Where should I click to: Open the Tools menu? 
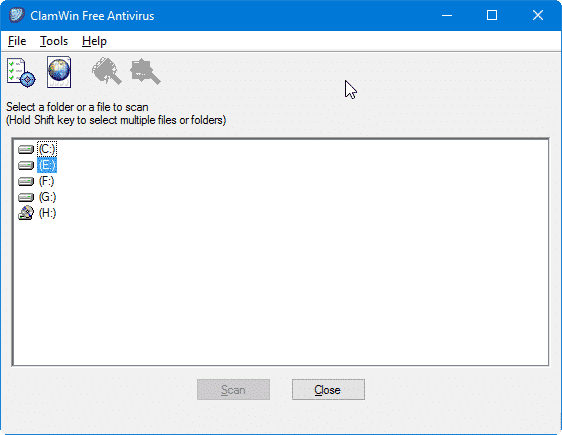54,41
